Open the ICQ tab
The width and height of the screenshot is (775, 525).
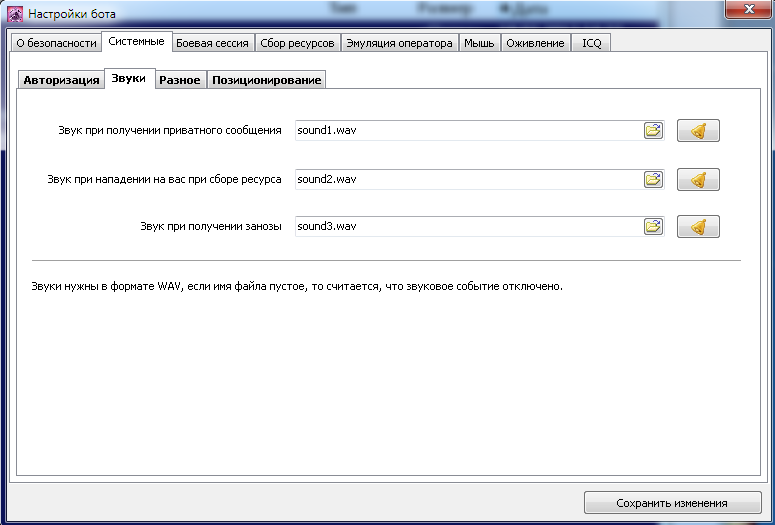(591, 43)
